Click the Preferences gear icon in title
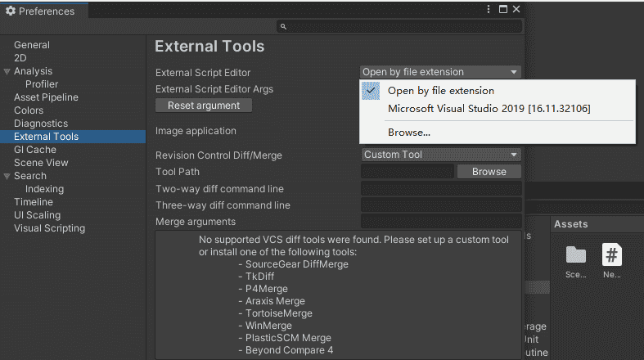 click(11, 11)
